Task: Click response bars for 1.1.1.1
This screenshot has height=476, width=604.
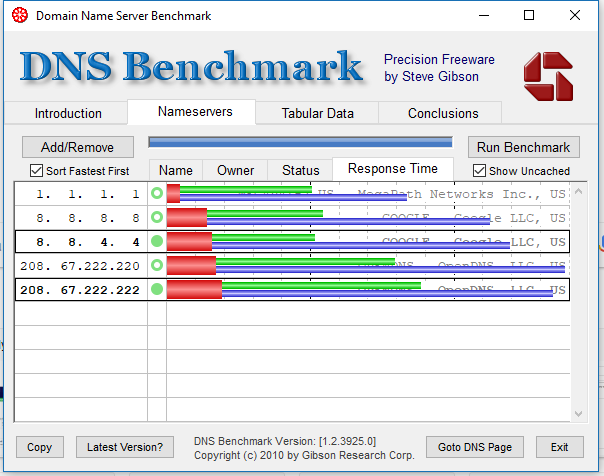Action: tap(287, 193)
